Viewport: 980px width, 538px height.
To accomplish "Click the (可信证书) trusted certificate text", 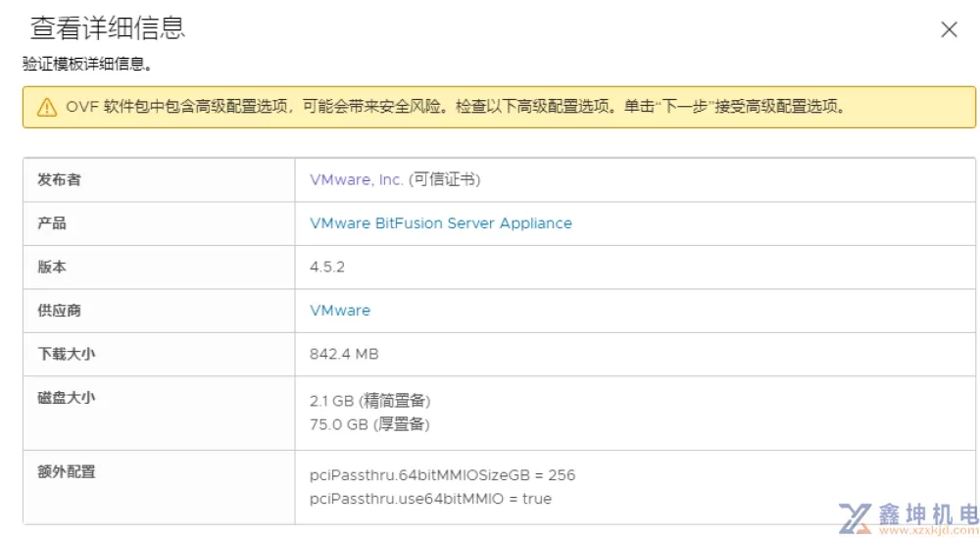I will (444, 180).
